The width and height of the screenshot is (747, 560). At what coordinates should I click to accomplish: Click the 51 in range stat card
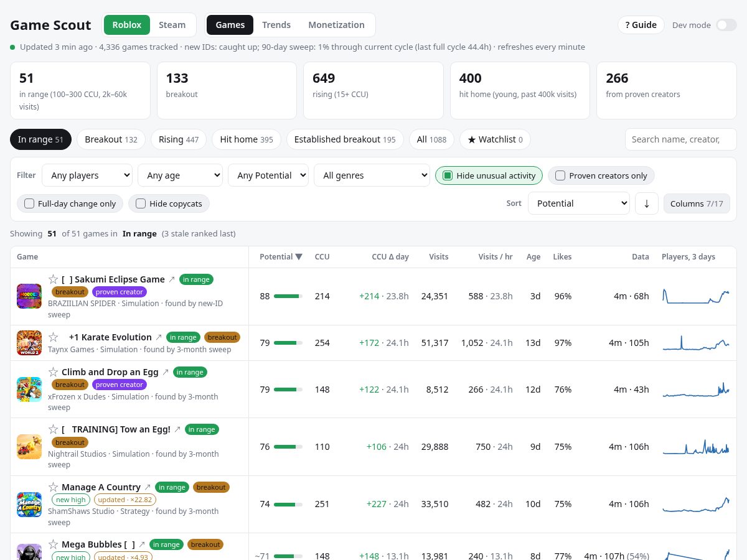coord(80,90)
